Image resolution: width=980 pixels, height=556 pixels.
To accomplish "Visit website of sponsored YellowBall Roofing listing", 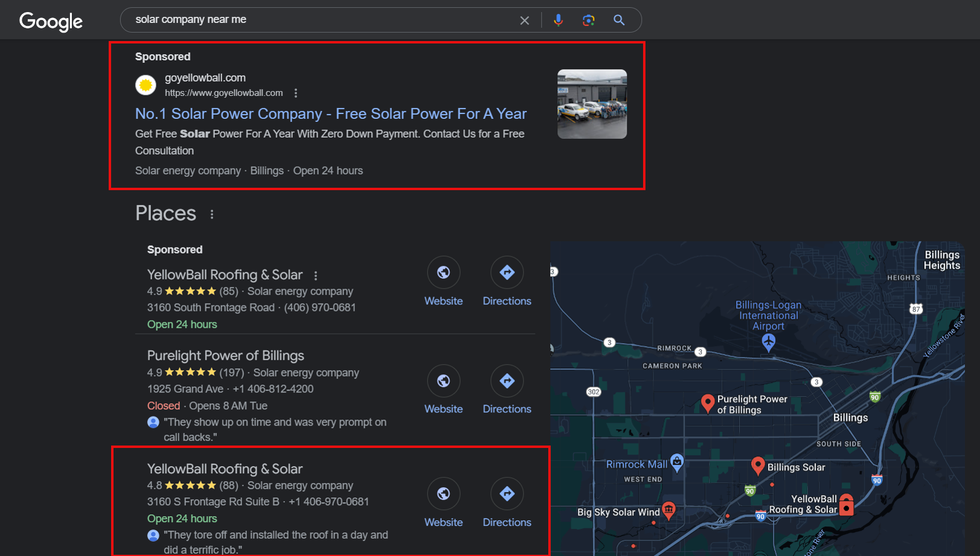I will point(444,281).
